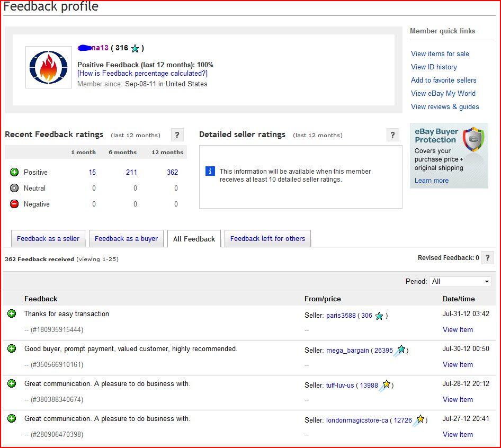Viewport: 501px width, 448px height.
Task: Open help icon beside Revised Feedback
Action: (x=487, y=257)
